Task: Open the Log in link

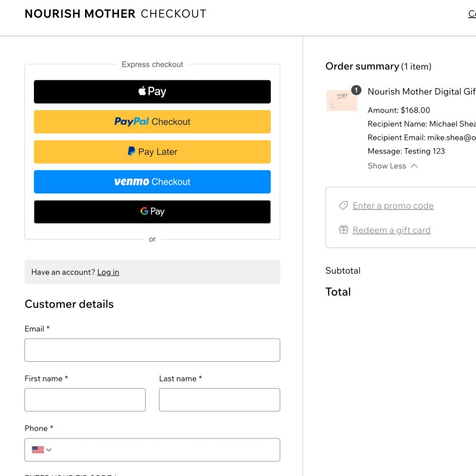Action: point(108,272)
